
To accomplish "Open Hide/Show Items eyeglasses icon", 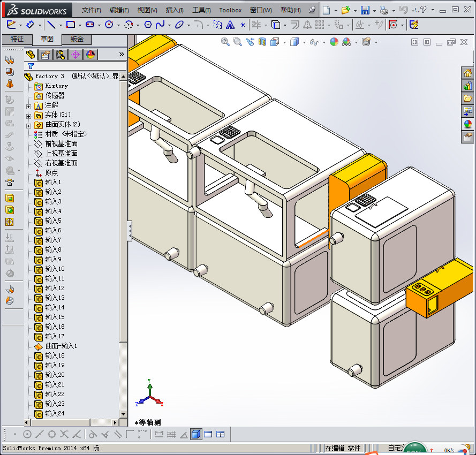I will [314, 42].
